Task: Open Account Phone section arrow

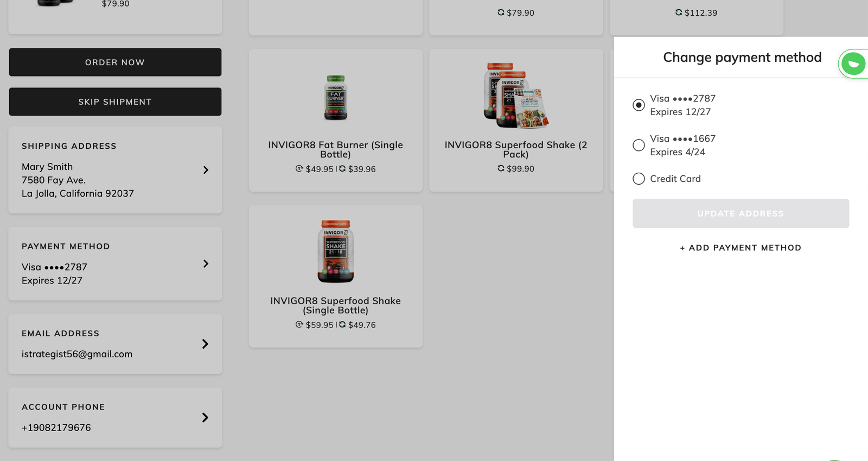Action: pos(205,418)
